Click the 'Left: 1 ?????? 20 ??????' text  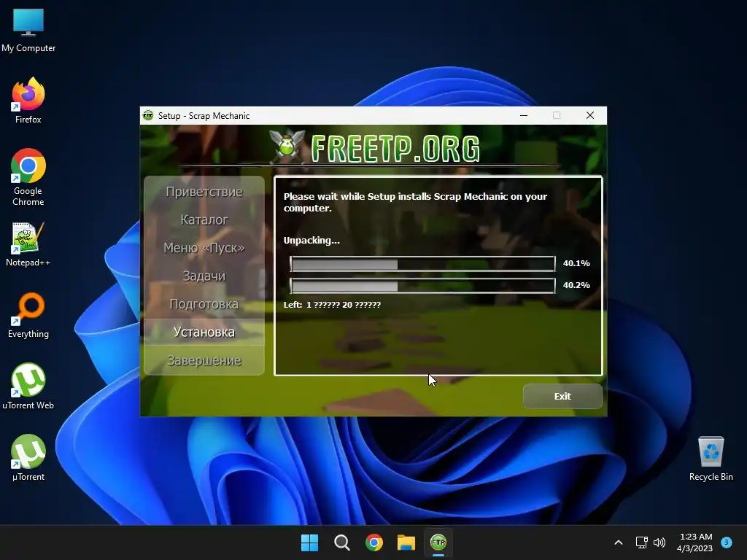pyautogui.click(x=332, y=305)
